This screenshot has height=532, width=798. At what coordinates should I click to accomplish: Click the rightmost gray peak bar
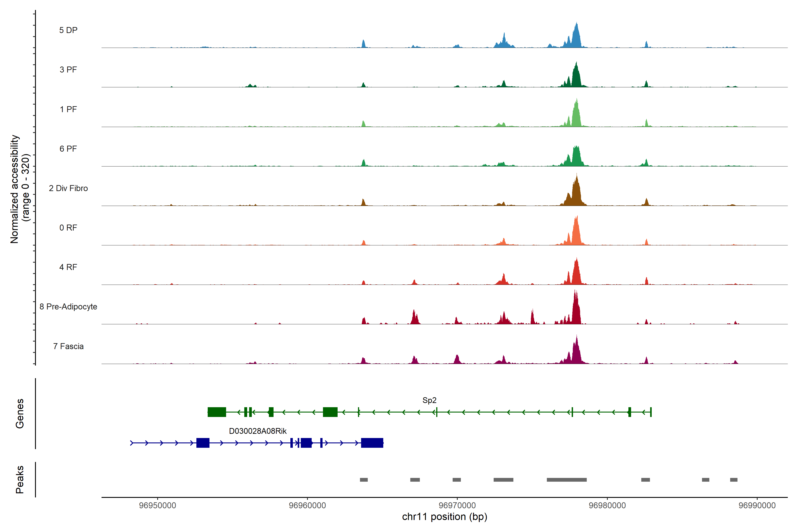(733, 480)
